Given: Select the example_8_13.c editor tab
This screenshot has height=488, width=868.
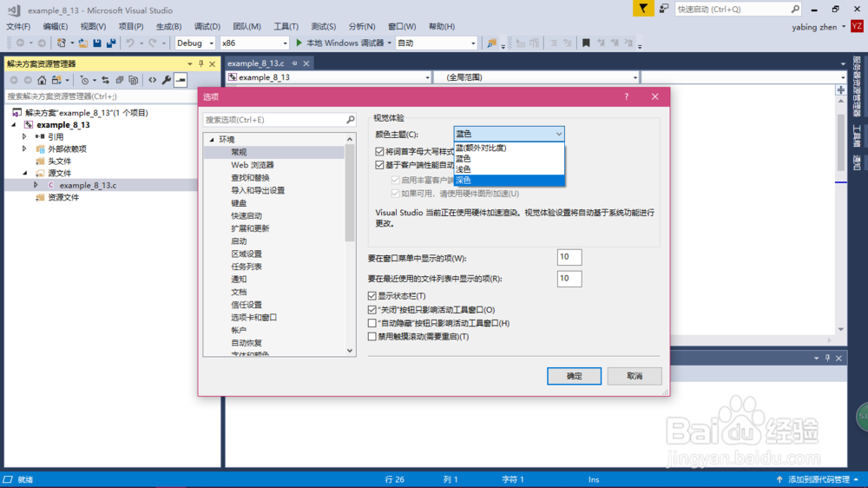Looking at the screenshot, I should click(256, 63).
